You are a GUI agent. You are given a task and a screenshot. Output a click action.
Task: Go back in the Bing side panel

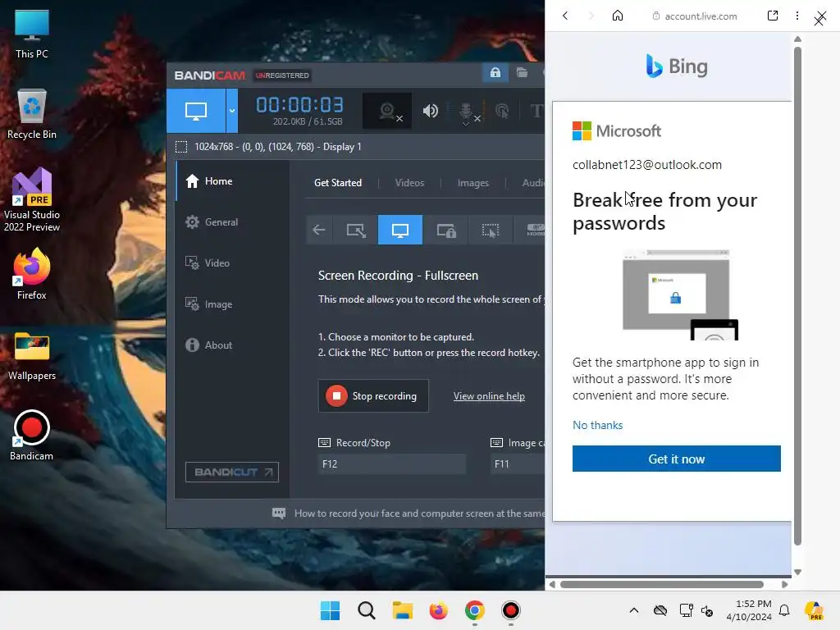tap(565, 16)
